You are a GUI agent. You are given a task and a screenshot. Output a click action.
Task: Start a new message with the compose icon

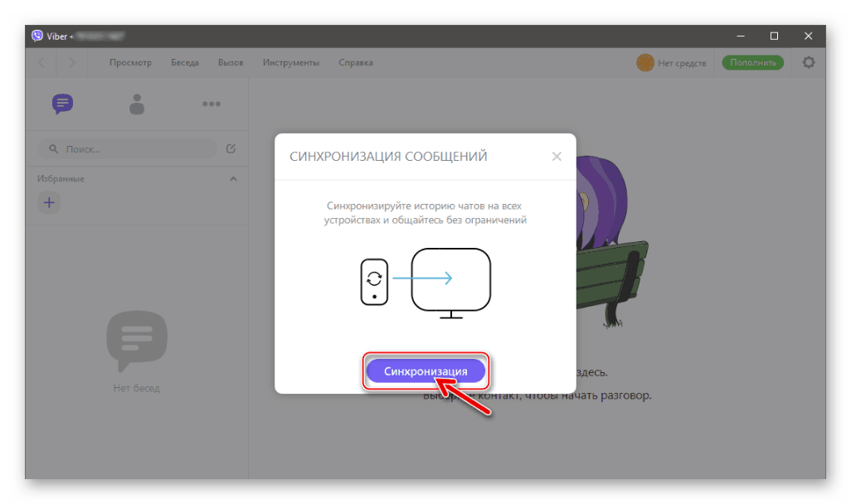pyautogui.click(x=231, y=148)
